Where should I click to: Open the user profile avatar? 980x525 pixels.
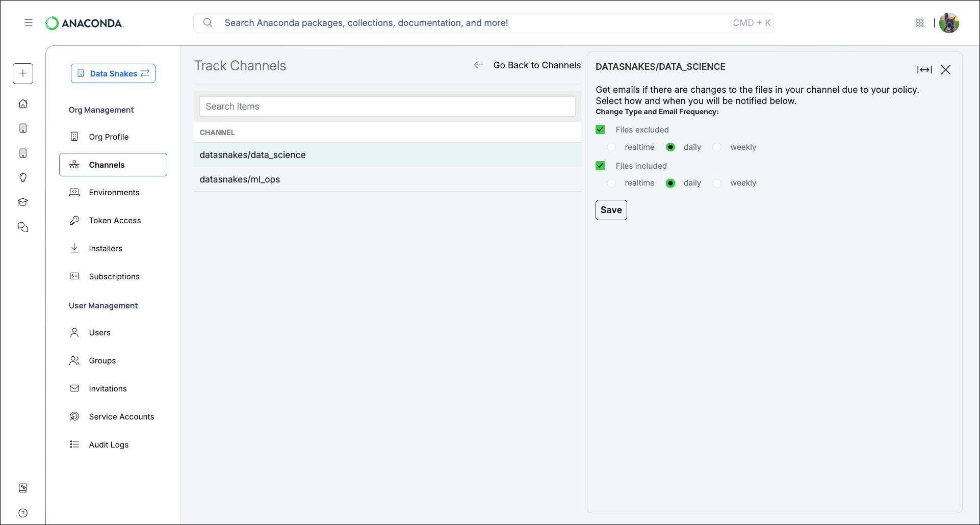coord(949,23)
